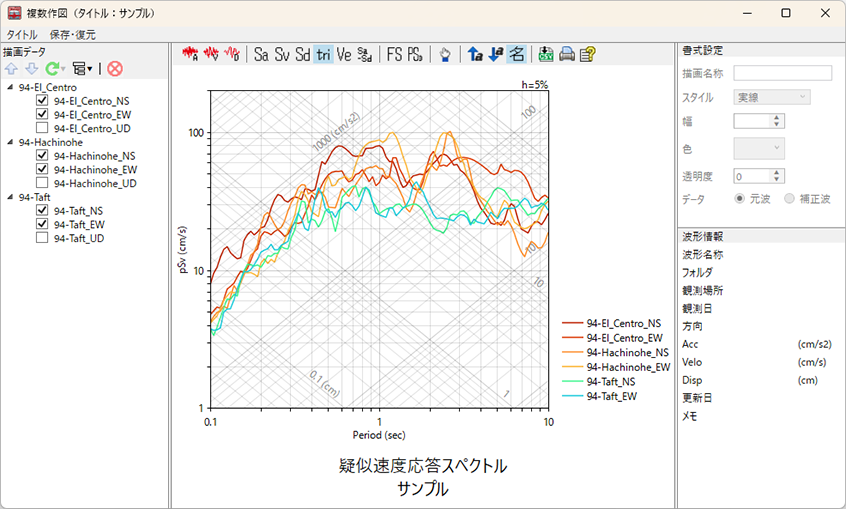Open the 色 color dropdown
The width and height of the screenshot is (846, 509).
[x=759, y=148]
